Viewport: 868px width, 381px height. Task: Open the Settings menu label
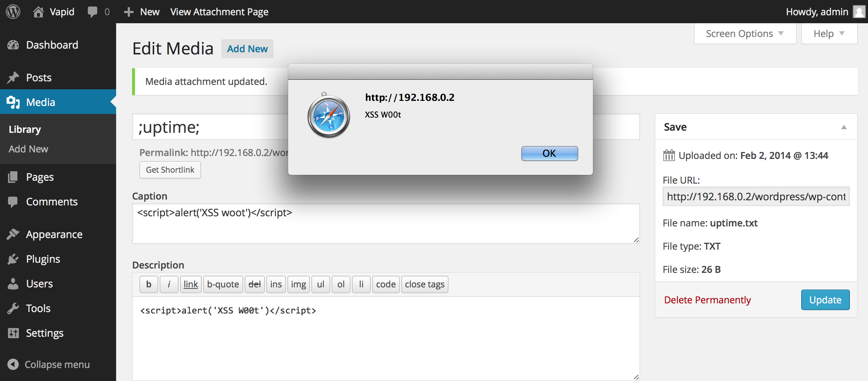(45, 333)
